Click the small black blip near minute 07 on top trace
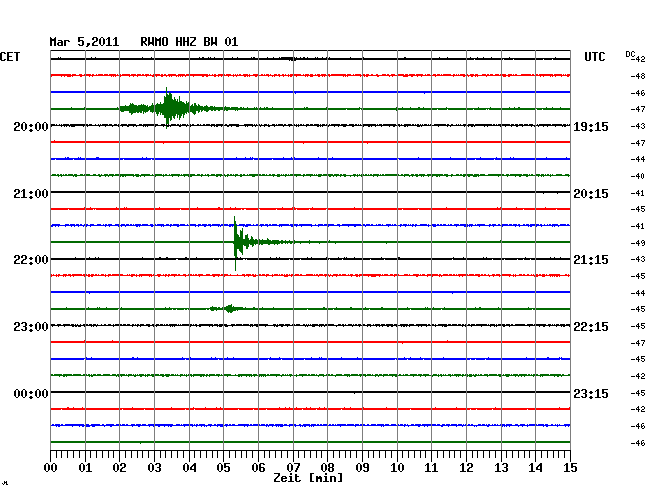 (289, 59)
